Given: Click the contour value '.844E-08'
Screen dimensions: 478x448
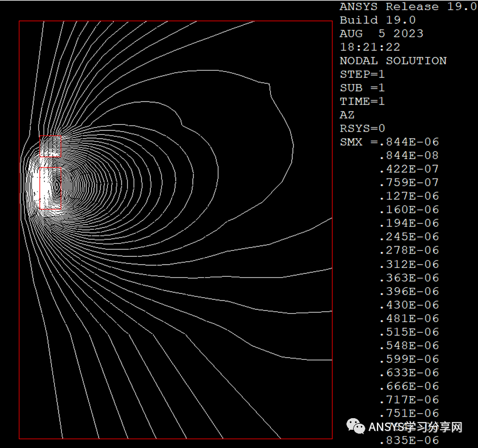Looking at the screenshot, I should point(409,155).
